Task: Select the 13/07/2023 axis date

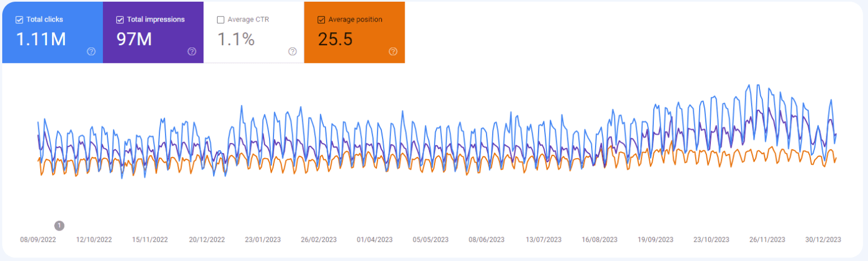Action: [544, 240]
